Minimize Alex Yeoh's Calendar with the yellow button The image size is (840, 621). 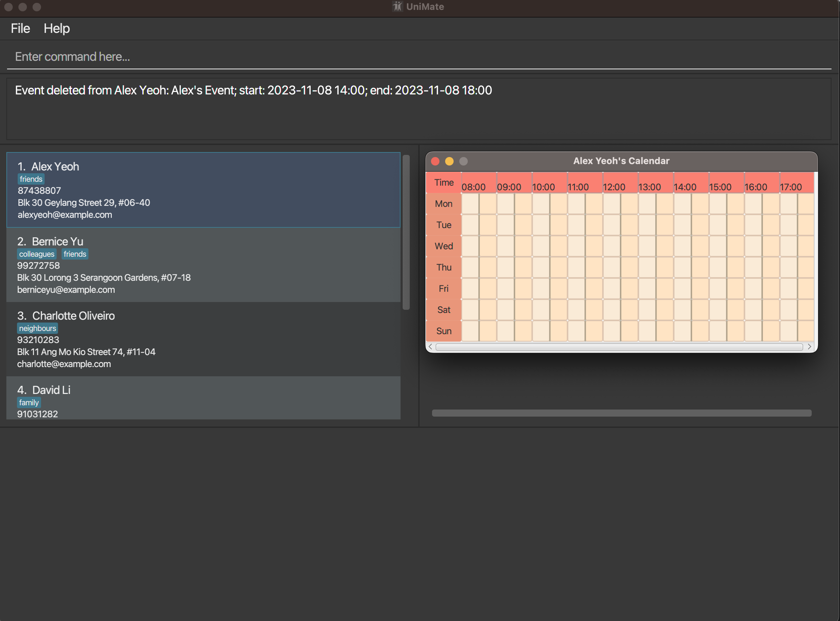(449, 161)
